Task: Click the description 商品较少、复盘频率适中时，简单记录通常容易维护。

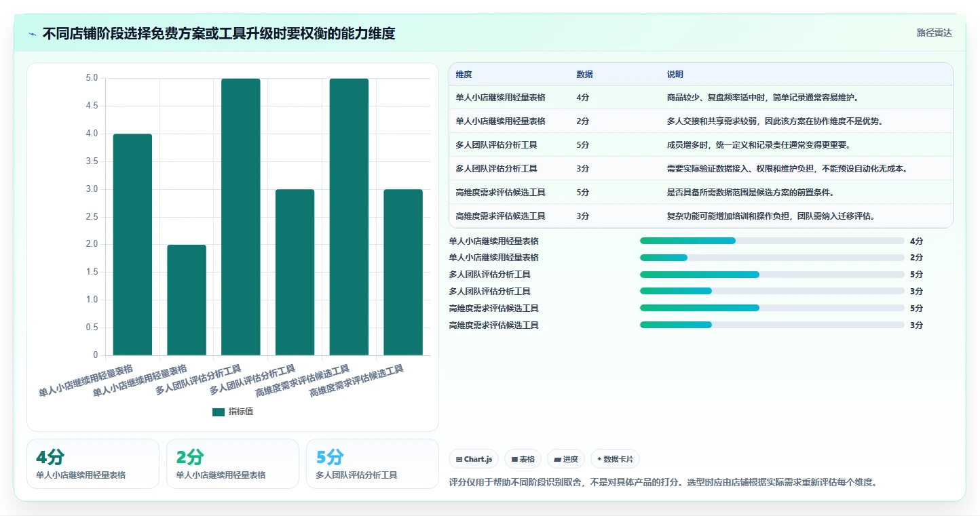Action: 763,98
